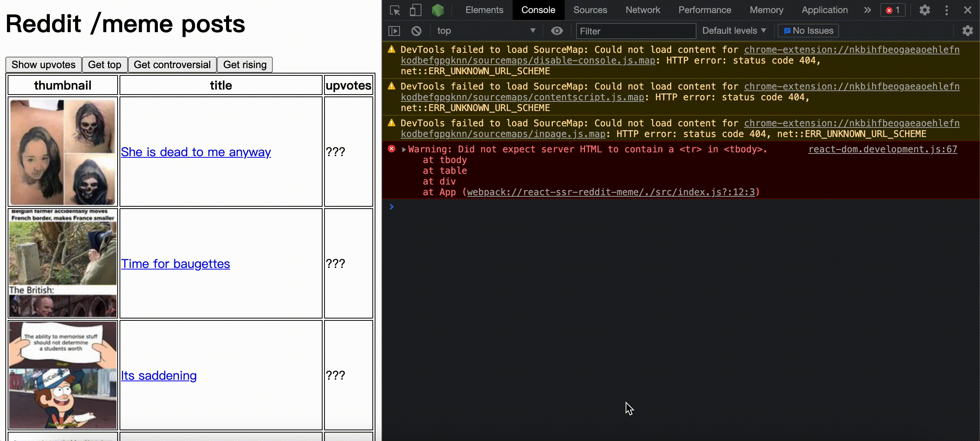Click the red error icon beside Warning message
Image resolution: width=980 pixels, height=441 pixels.
(392, 149)
